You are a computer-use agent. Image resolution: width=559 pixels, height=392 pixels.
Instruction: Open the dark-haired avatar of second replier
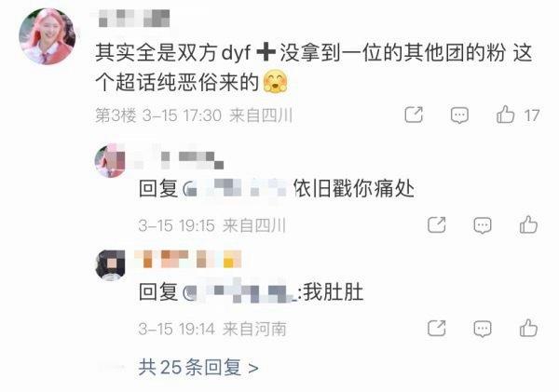(110, 264)
